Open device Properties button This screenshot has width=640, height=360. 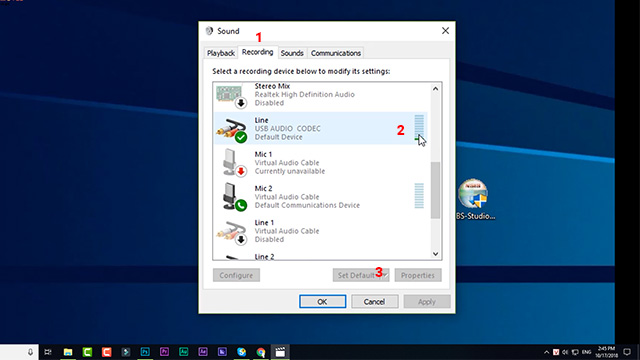[418, 275]
